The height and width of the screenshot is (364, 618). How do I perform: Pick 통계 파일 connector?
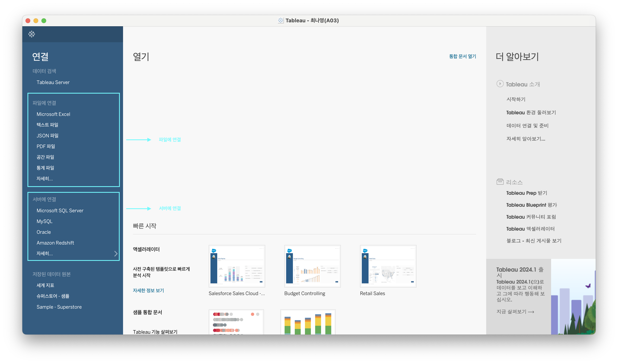pos(45,168)
